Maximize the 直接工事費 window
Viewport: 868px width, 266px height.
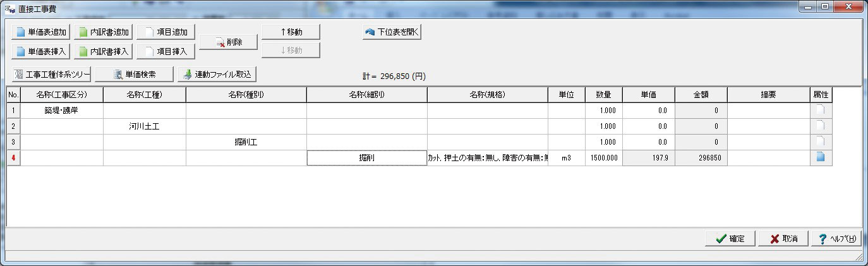tap(825, 6)
